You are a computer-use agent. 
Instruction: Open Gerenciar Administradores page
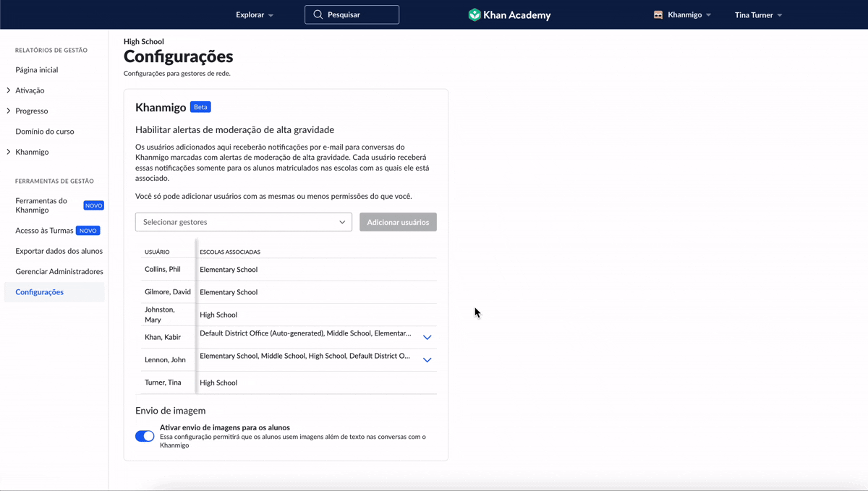click(59, 271)
